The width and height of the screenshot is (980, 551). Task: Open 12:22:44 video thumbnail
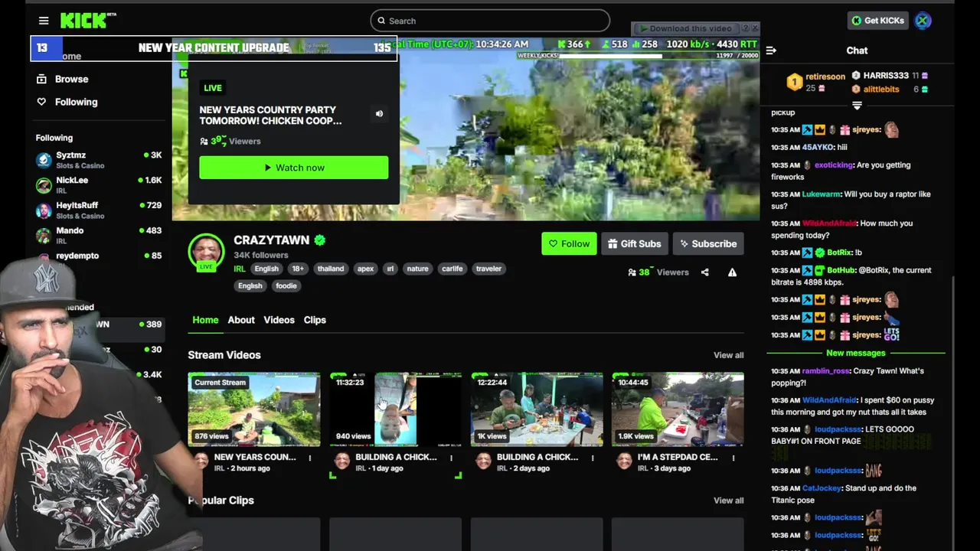(x=537, y=409)
